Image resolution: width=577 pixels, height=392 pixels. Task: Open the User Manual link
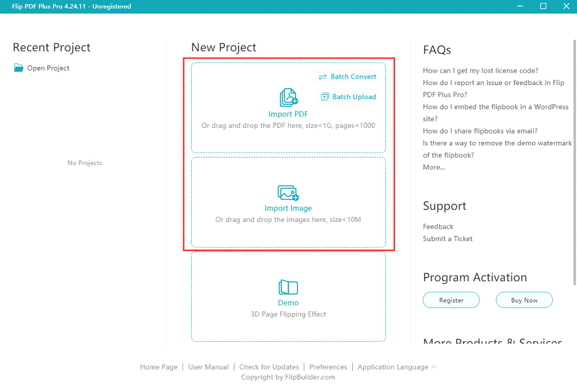[x=208, y=367]
